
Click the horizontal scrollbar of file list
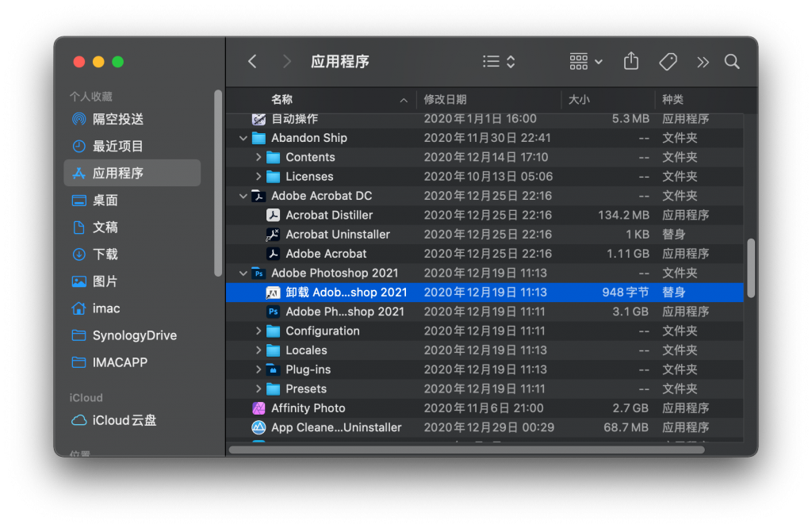click(x=466, y=450)
